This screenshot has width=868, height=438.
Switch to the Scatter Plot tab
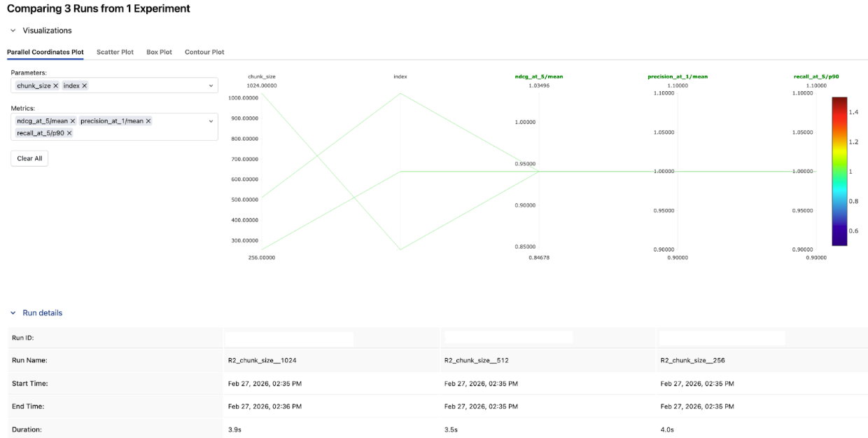coord(115,53)
